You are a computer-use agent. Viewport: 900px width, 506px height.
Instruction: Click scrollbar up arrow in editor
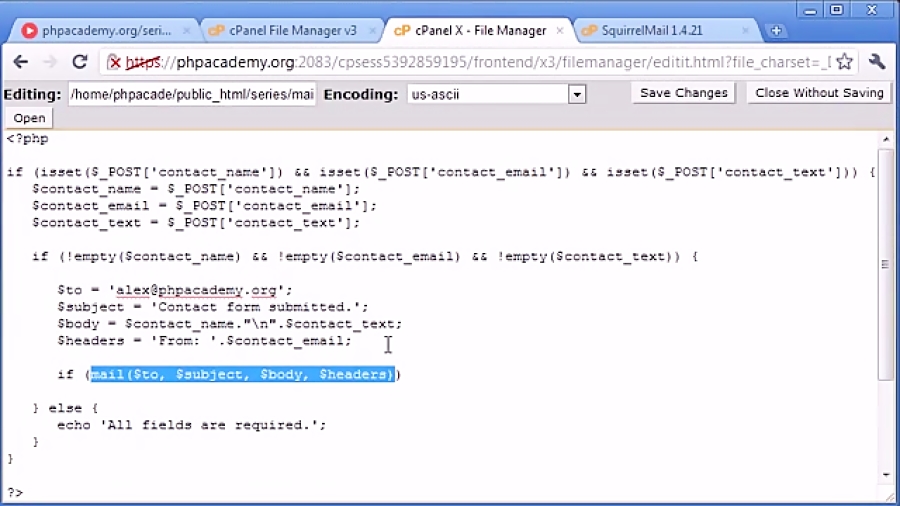click(x=886, y=139)
